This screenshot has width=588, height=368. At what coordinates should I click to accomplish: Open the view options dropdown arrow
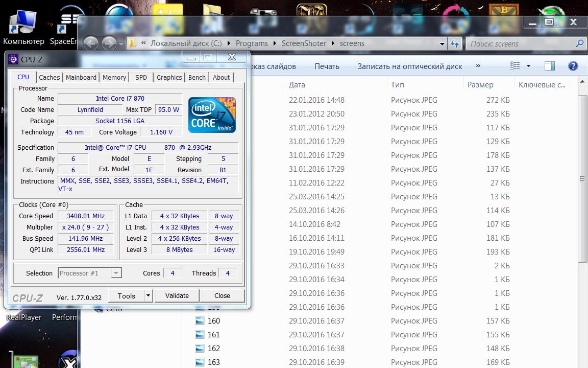tap(528, 66)
